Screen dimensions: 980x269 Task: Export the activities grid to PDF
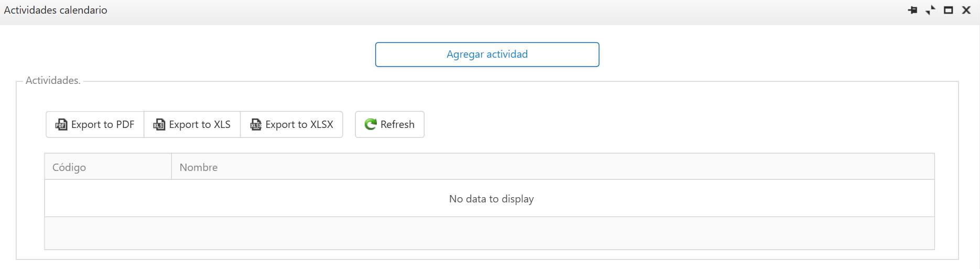coord(95,124)
